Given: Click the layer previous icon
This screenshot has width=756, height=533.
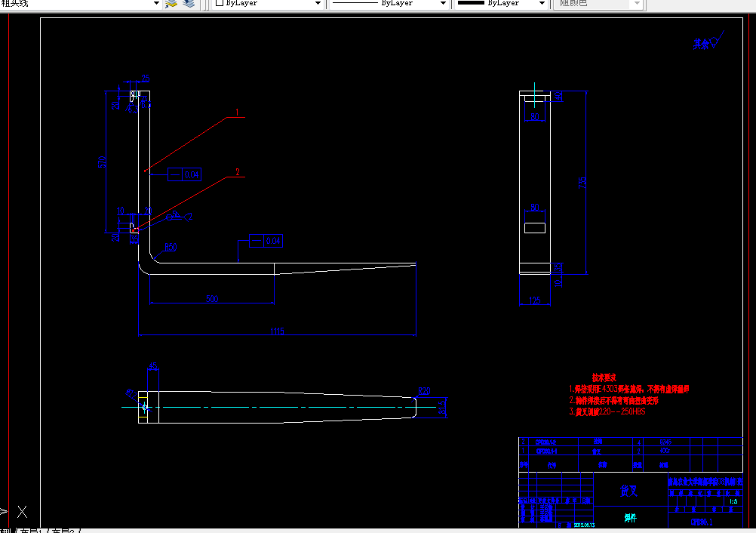Looking at the screenshot, I should 189,3.
